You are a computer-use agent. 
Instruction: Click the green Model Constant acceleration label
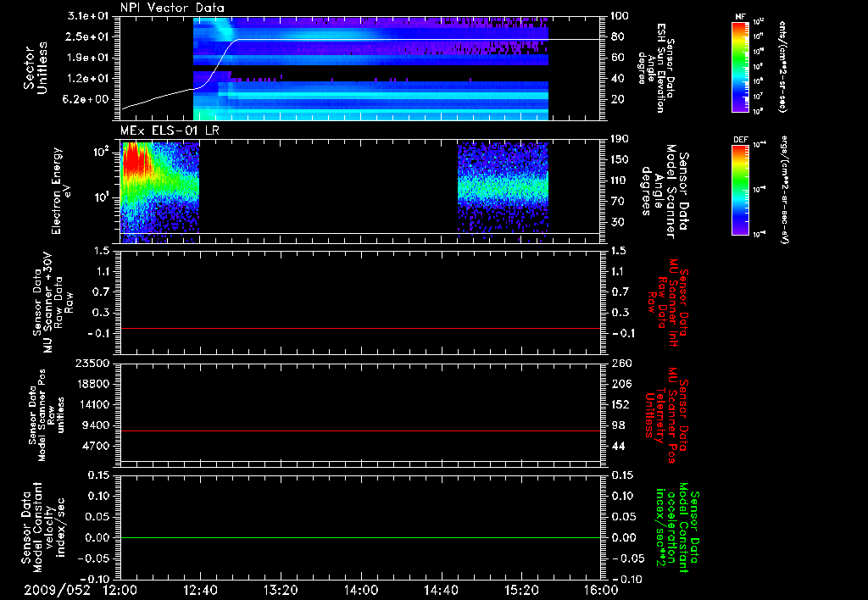coord(677,529)
